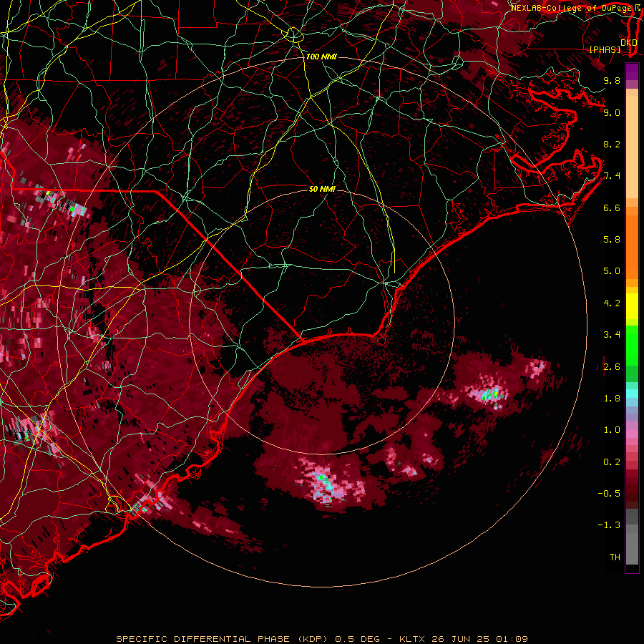Select the 1.0 value on color scale
644x644 pixels.
[x=612, y=430]
